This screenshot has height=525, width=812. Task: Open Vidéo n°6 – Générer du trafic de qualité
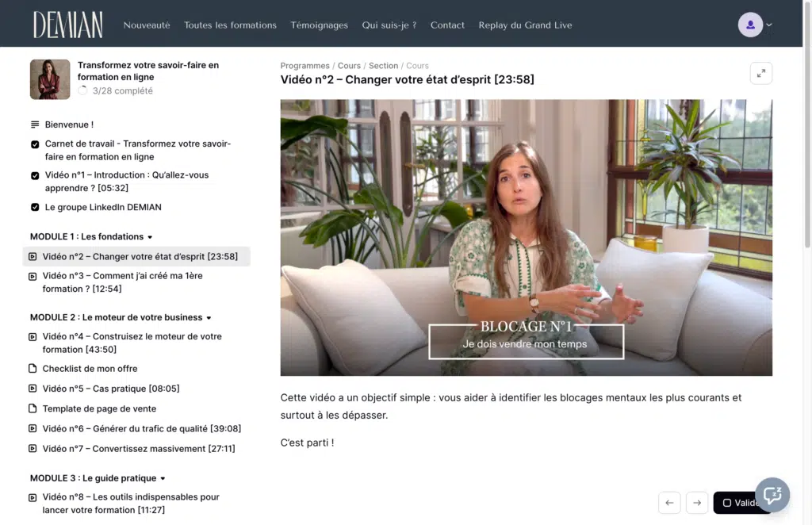(142, 429)
